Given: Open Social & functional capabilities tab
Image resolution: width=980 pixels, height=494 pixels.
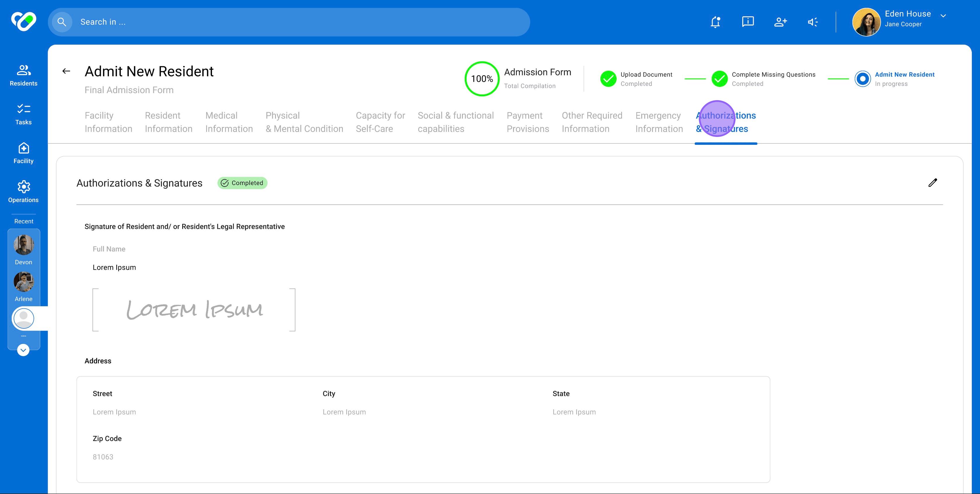Looking at the screenshot, I should pos(456,122).
